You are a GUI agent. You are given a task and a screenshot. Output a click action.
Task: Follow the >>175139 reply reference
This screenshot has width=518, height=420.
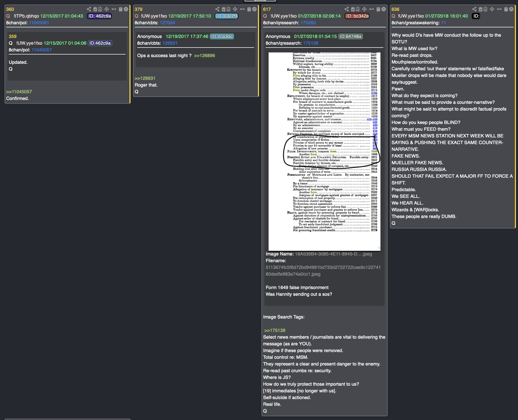[275, 330]
